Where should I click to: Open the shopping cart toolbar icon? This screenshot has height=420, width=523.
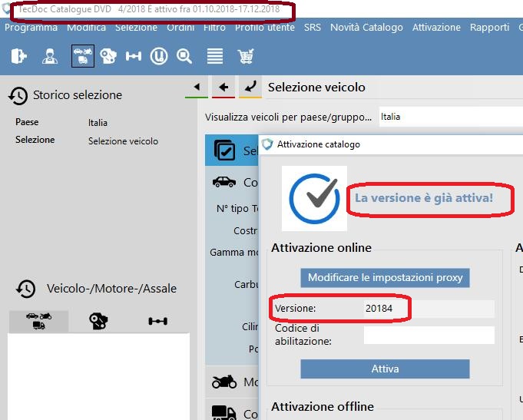tap(246, 56)
